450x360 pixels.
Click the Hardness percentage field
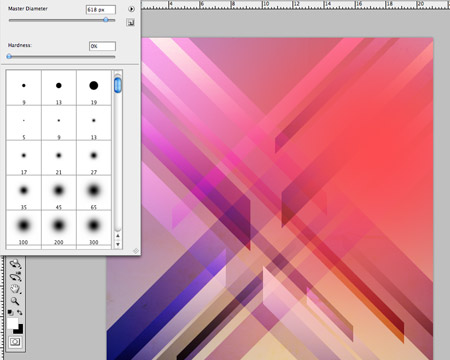tap(102, 46)
